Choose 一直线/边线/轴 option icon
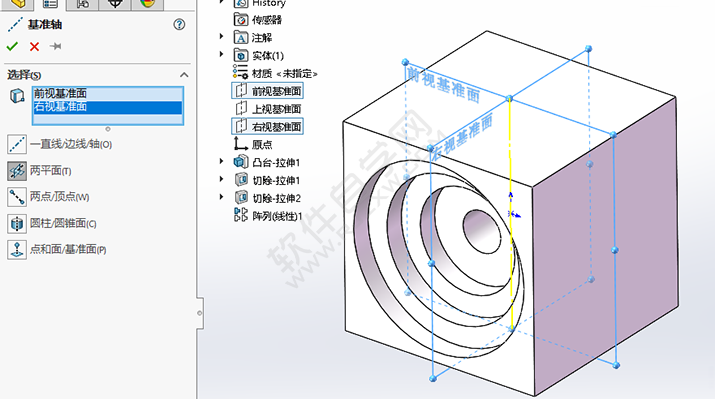This screenshot has height=399, width=715. pos(17,144)
